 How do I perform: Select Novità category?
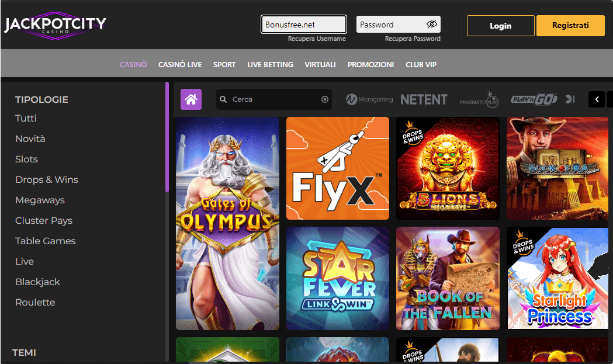click(x=30, y=139)
